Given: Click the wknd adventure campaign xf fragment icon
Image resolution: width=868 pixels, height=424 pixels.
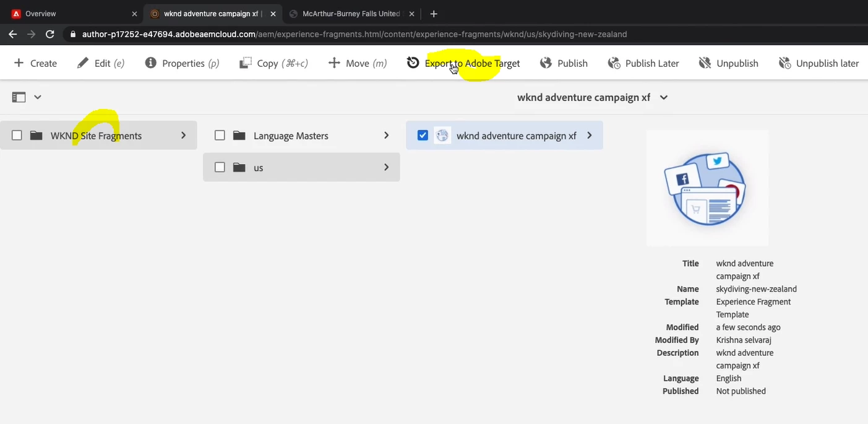Looking at the screenshot, I should tap(442, 136).
